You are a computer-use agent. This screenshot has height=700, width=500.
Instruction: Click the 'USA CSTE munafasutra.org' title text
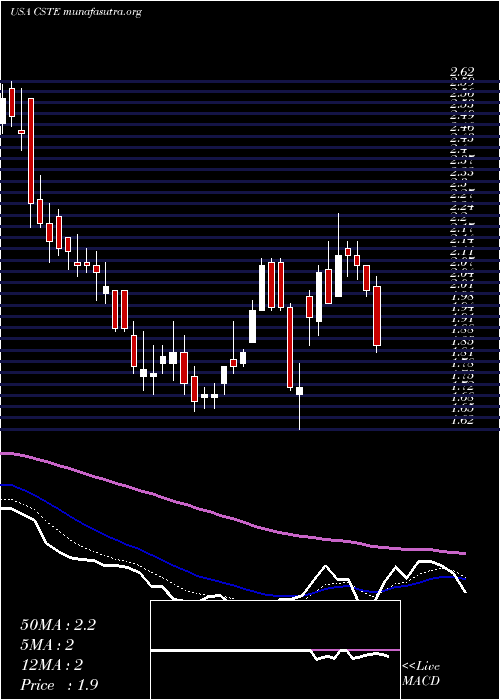(x=75, y=12)
